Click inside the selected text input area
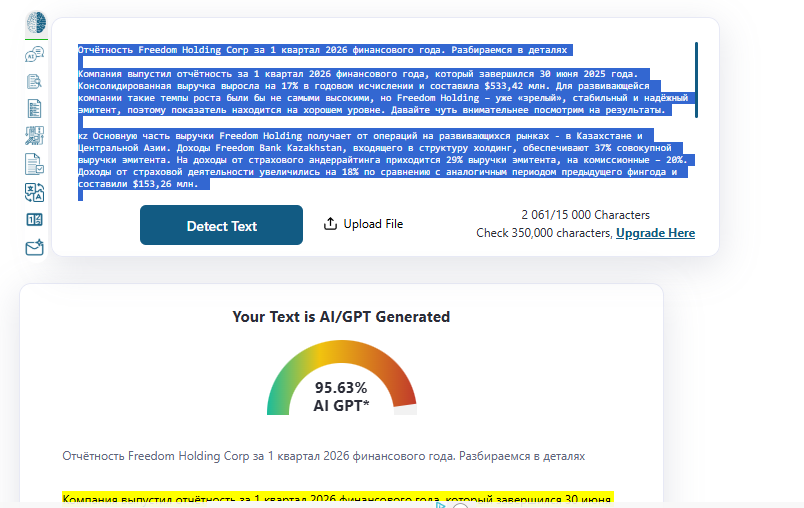The width and height of the screenshot is (804, 508). [x=385, y=122]
